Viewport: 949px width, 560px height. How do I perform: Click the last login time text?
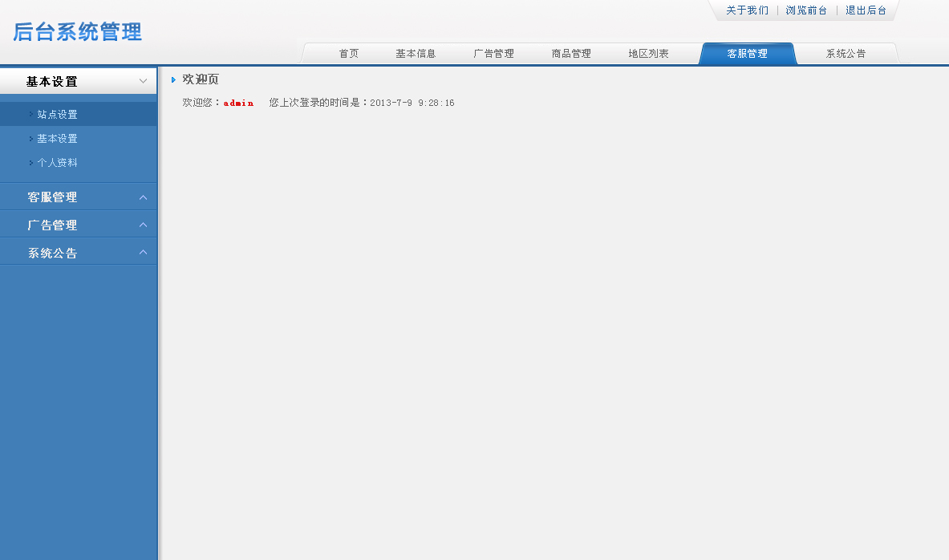[362, 103]
